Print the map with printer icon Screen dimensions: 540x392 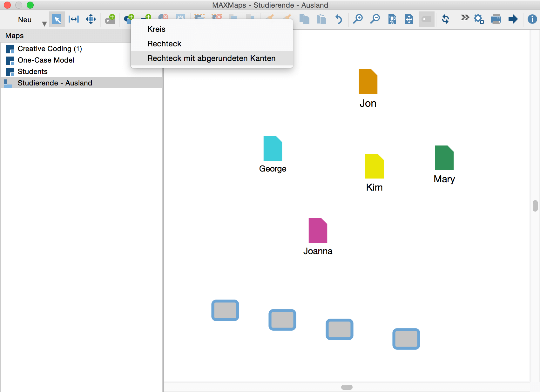tap(496, 19)
